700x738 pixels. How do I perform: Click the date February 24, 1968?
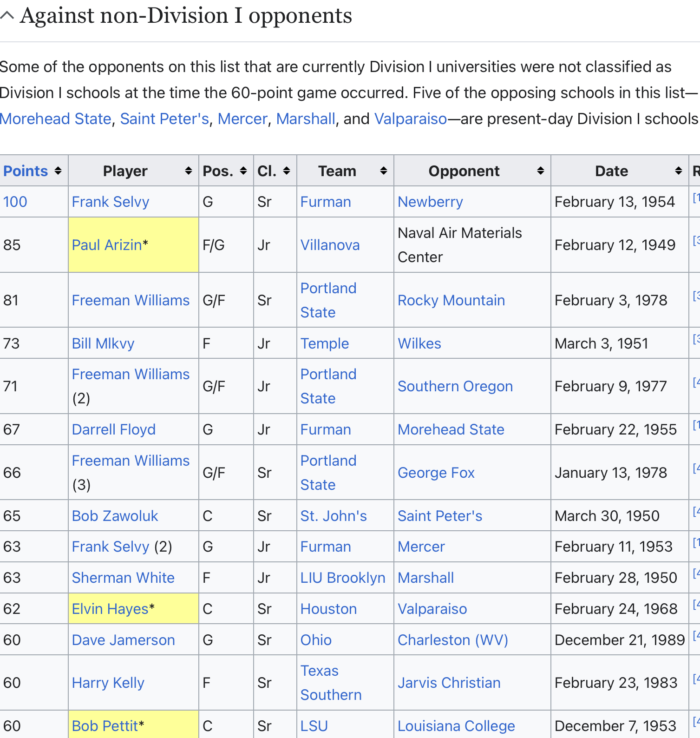point(616,609)
